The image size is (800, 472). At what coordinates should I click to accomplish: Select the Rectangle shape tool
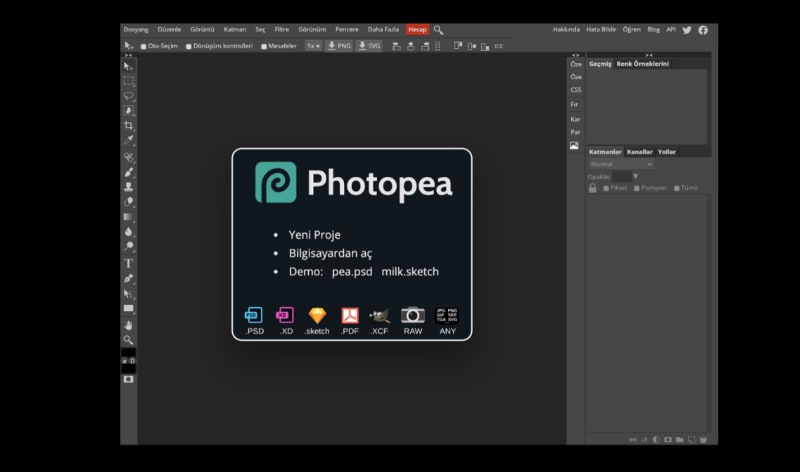click(128, 308)
